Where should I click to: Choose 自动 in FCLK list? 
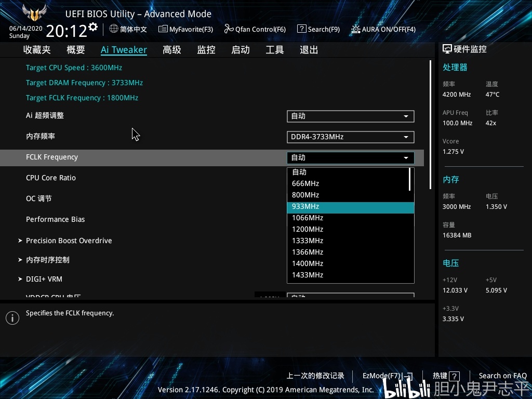[349, 172]
